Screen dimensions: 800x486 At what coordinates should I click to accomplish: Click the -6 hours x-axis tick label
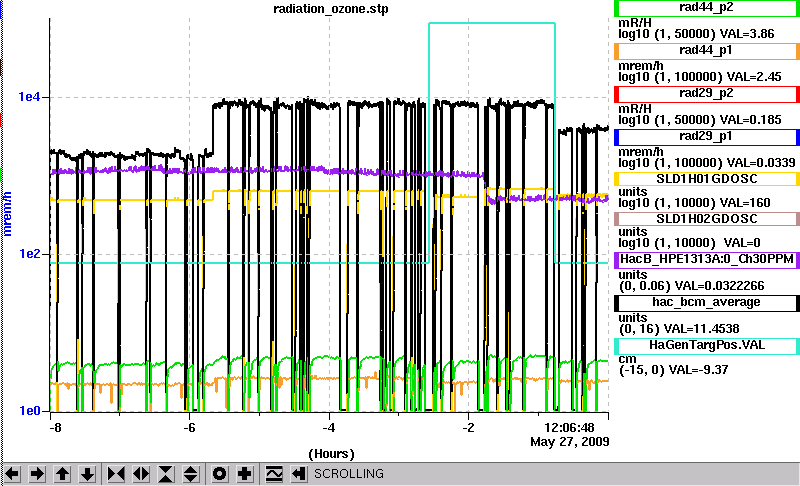189,428
